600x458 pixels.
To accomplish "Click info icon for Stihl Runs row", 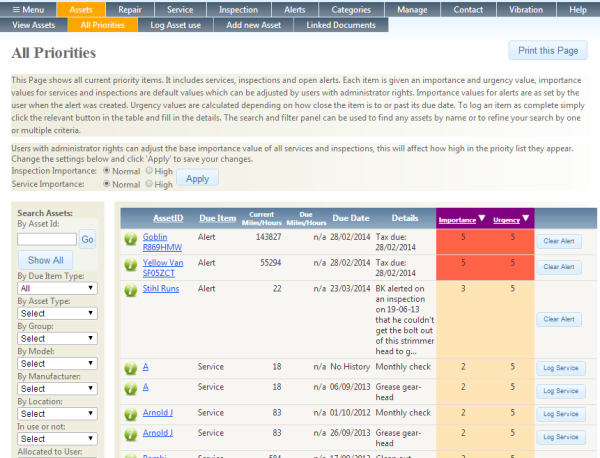I will click(130, 290).
